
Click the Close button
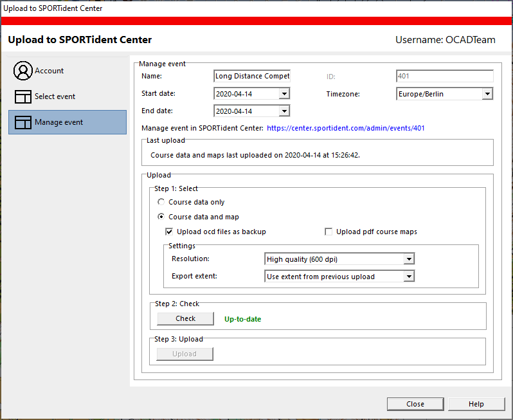[x=415, y=404]
